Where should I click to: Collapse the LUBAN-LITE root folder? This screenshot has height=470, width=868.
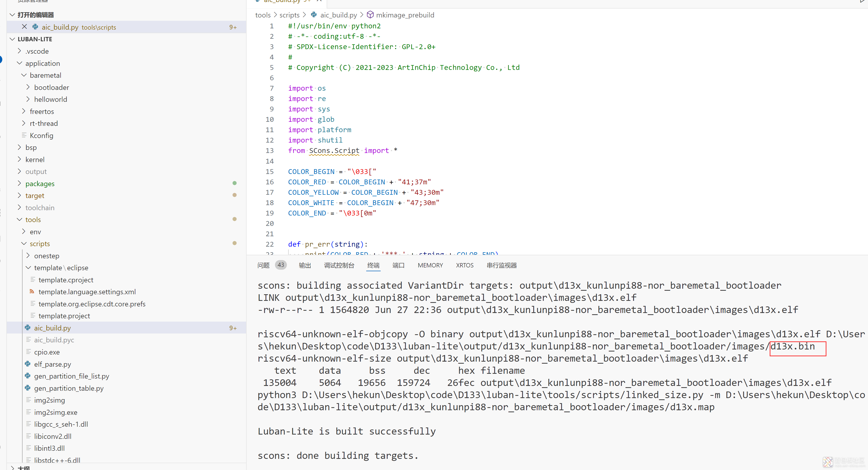(12, 39)
